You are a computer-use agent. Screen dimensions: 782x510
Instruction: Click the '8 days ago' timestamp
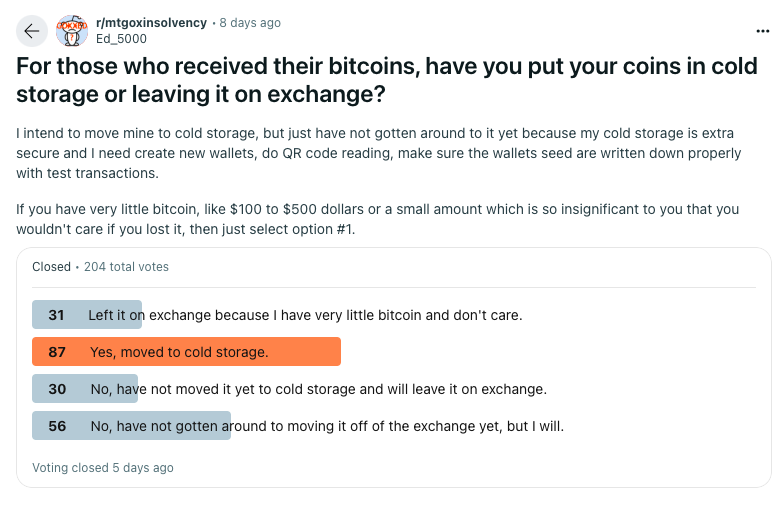[x=250, y=23]
